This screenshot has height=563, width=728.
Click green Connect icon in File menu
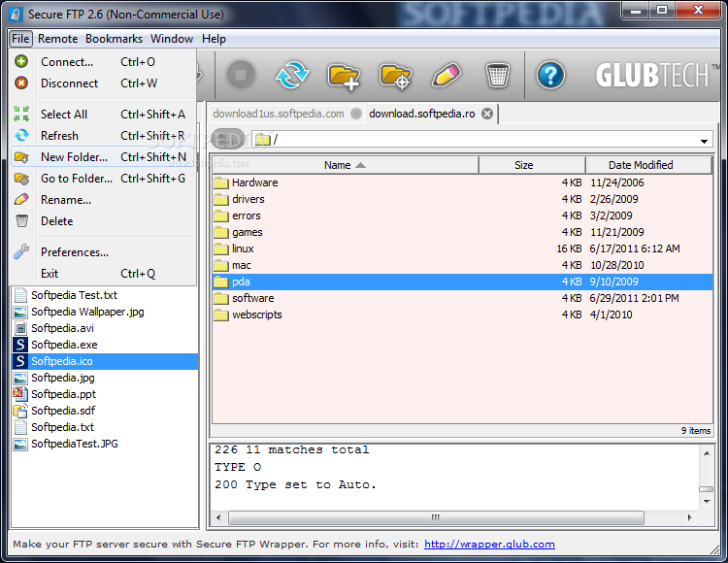coord(21,61)
